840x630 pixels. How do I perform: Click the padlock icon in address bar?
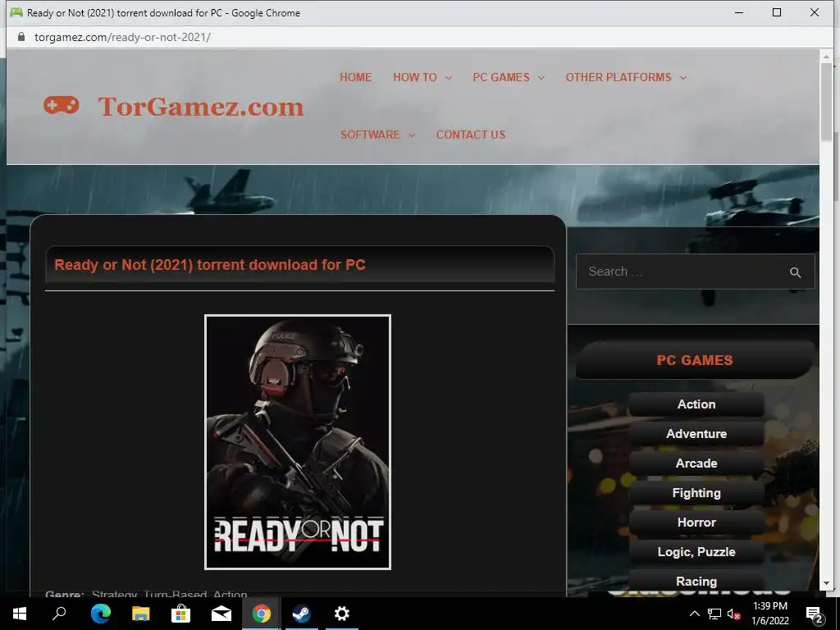(x=21, y=37)
